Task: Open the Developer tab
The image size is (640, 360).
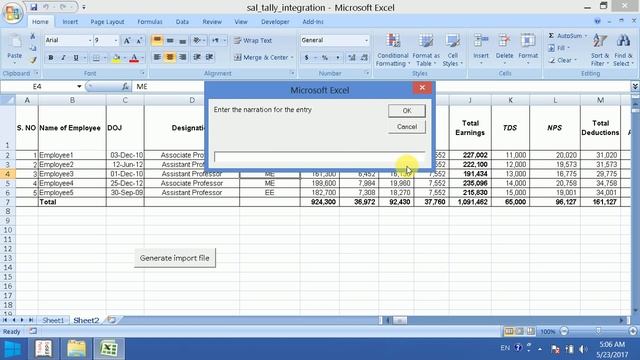Action: (x=275, y=22)
